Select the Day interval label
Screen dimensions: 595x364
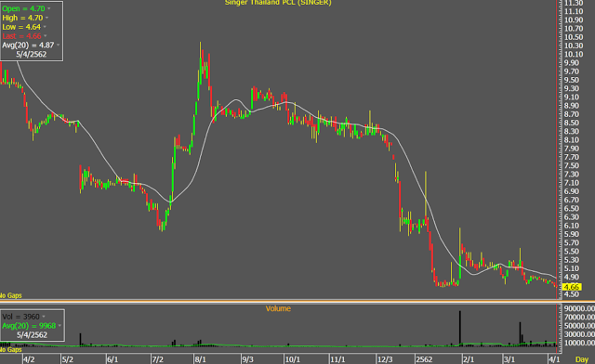pos(582,359)
